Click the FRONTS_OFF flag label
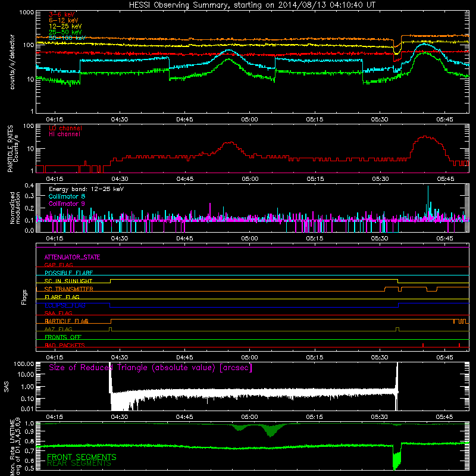476x476 pixels. tap(63, 337)
